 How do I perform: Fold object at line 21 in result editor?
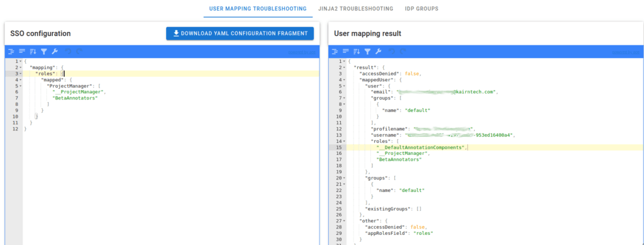(344, 184)
